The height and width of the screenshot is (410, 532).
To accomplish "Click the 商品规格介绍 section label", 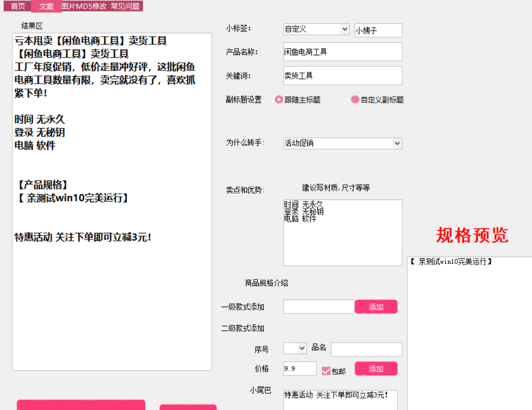I will (x=266, y=283).
